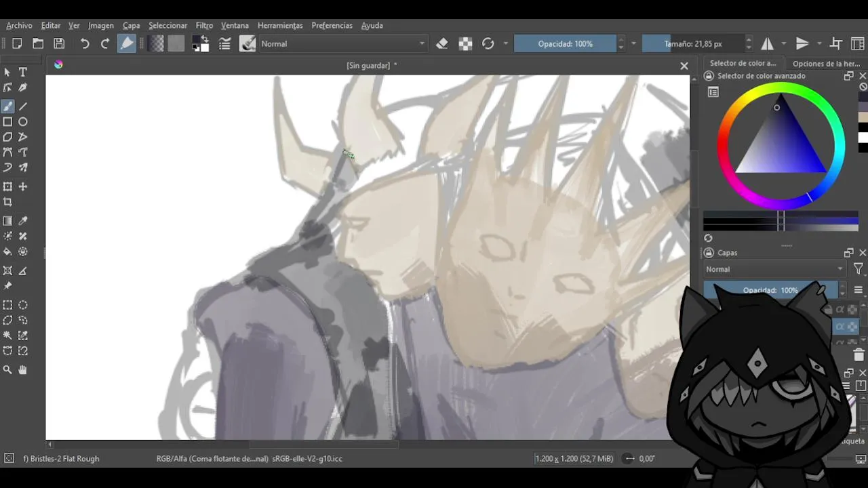Select the Text tool
Viewport: 868px width, 488px height.
pos(23,72)
